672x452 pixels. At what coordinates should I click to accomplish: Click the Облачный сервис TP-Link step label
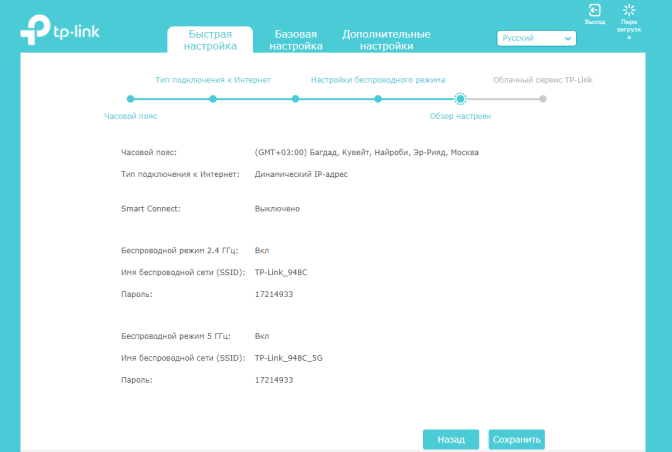point(543,80)
